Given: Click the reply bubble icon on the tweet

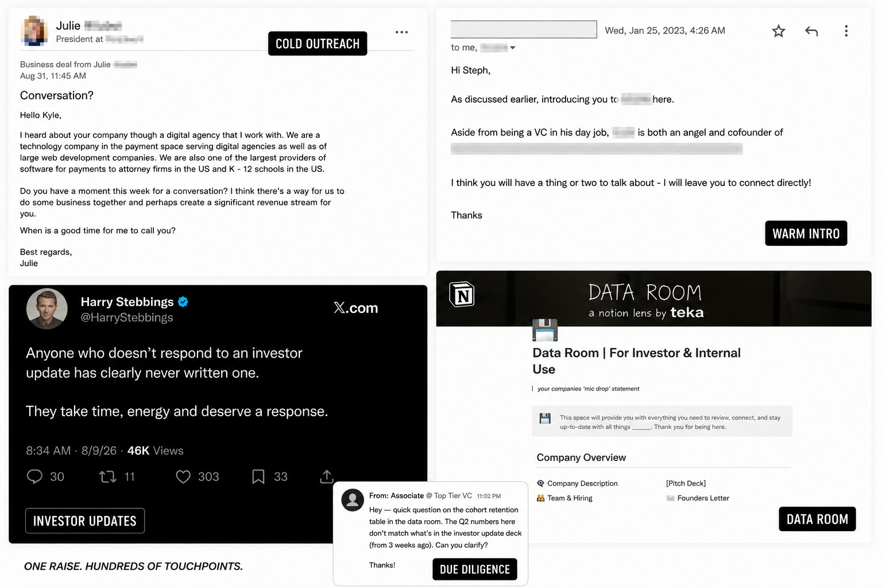Looking at the screenshot, I should pos(34,477).
